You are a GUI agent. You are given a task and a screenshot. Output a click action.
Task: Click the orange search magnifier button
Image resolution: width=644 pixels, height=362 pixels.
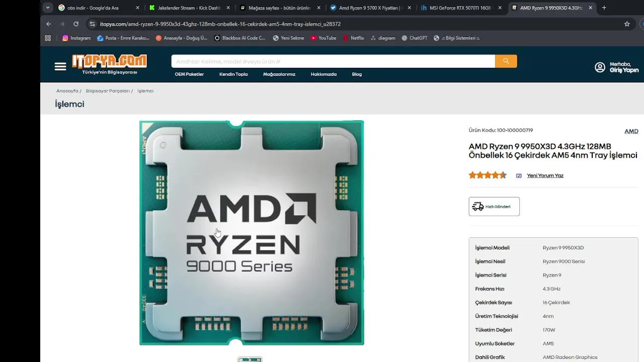click(506, 61)
